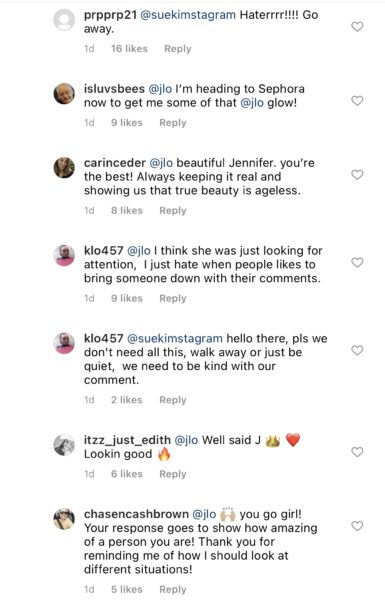Image resolution: width=385 pixels, height=600 pixels.
Task: Open the @jlo mention in carinceder's comment
Action: tap(161, 163)
